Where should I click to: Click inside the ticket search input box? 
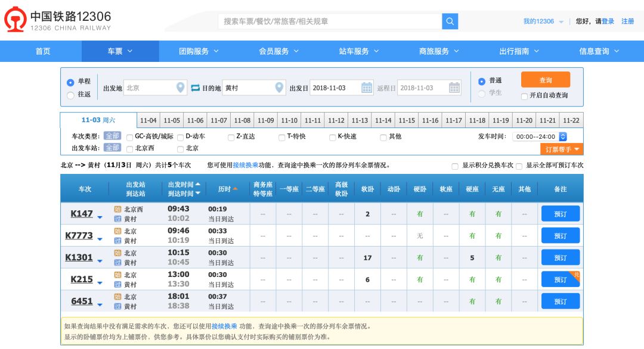coord(328,21)
